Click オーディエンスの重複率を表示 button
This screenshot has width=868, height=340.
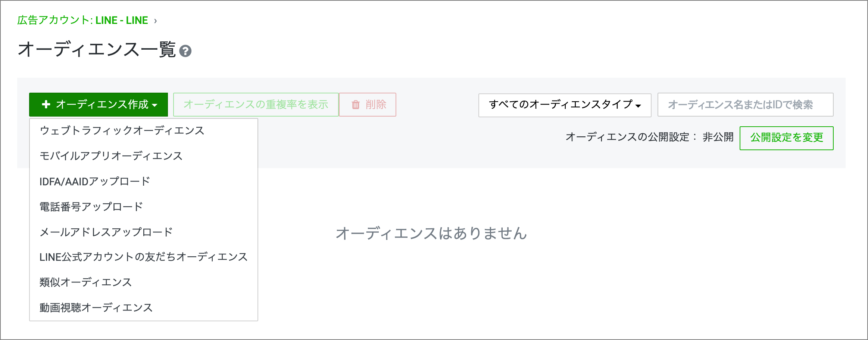pyautogui.click(x=256, y=105)
